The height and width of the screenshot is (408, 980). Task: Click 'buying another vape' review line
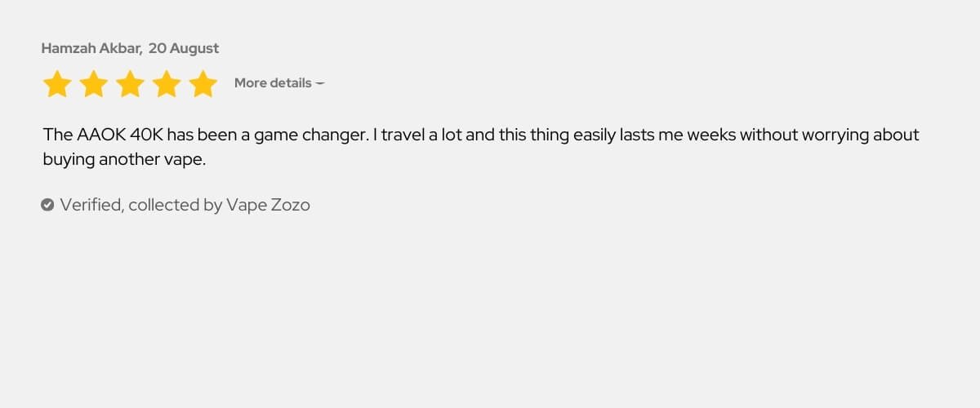pos(124,160)
